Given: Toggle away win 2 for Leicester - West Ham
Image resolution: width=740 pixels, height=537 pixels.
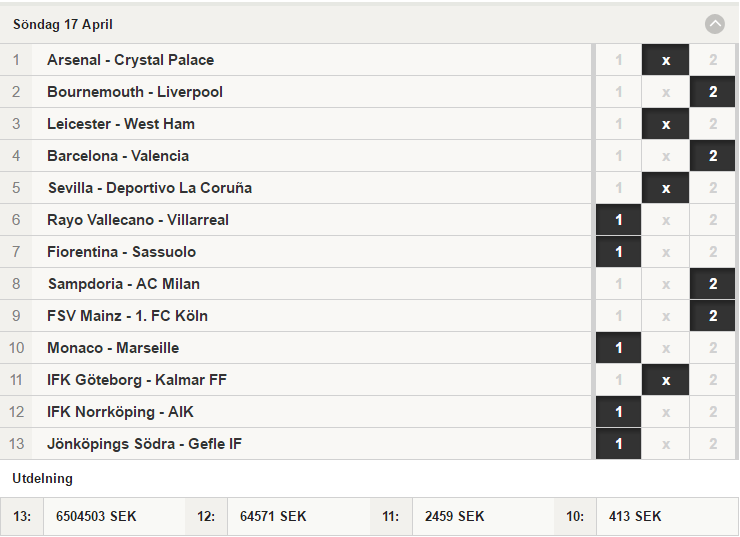Looking at the screenshot, I should point(713,124).
